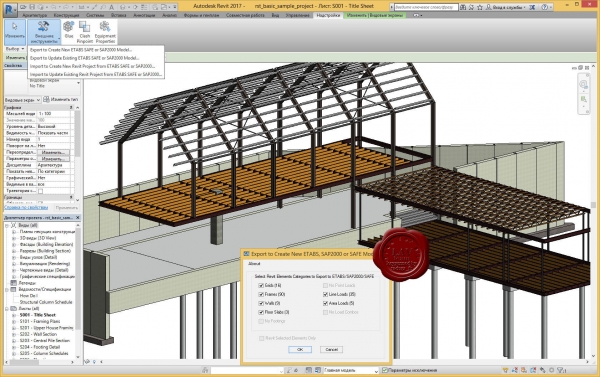600x377 pixels.
Task: Open the Внешние инструменты external tools button
Action: tap(44, 32)
